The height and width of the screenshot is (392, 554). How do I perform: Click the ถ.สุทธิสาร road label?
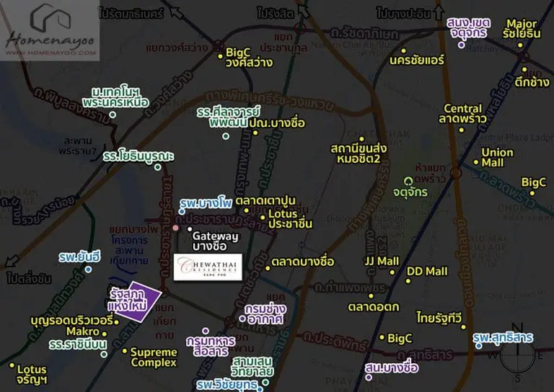click(425, 355)
